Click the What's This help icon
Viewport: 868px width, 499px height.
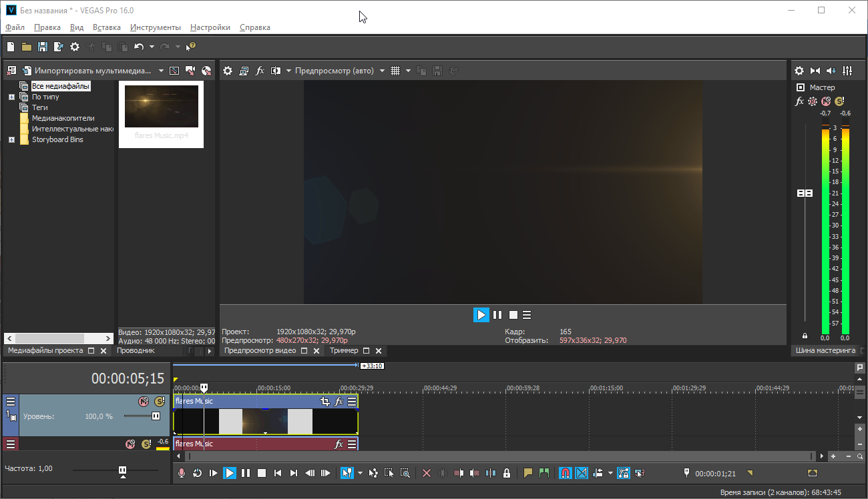pos(190,47)
